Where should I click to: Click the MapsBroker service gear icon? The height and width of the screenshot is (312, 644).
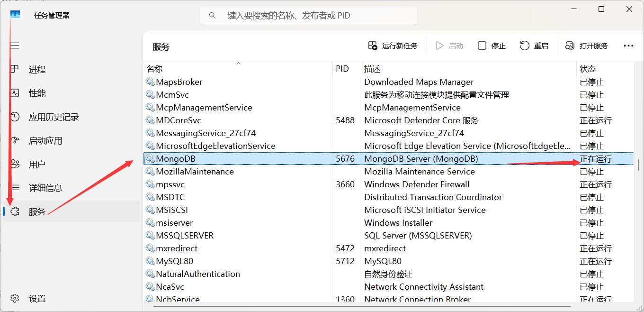150,82
